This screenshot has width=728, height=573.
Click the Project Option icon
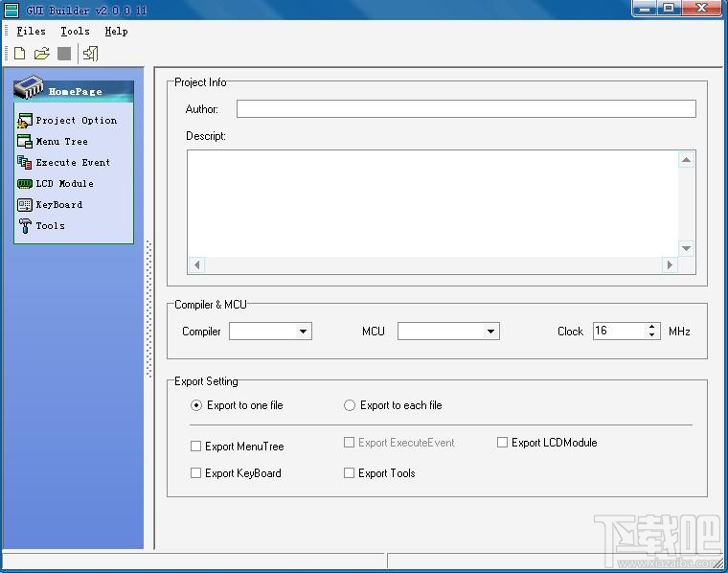click(25, 121)
